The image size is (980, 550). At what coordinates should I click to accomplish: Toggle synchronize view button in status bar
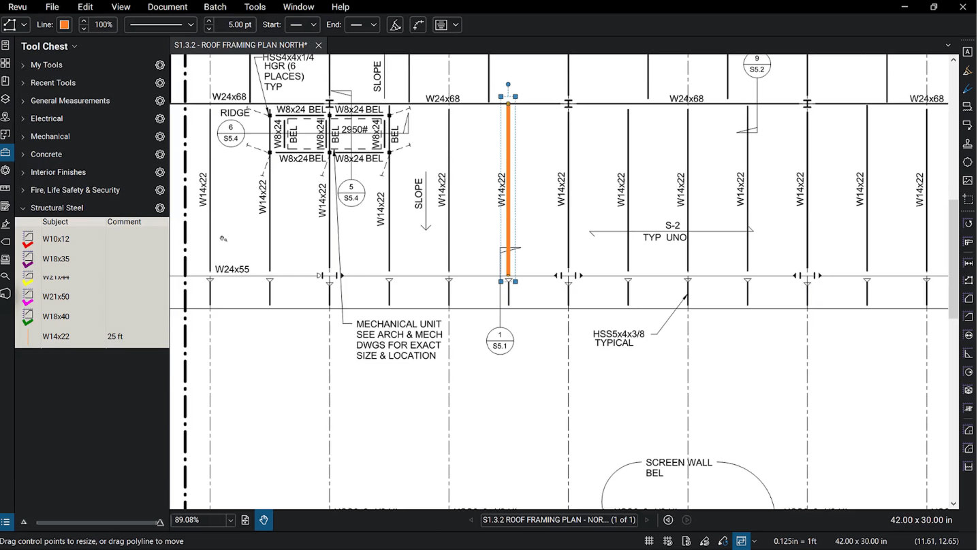pos(741,541)
